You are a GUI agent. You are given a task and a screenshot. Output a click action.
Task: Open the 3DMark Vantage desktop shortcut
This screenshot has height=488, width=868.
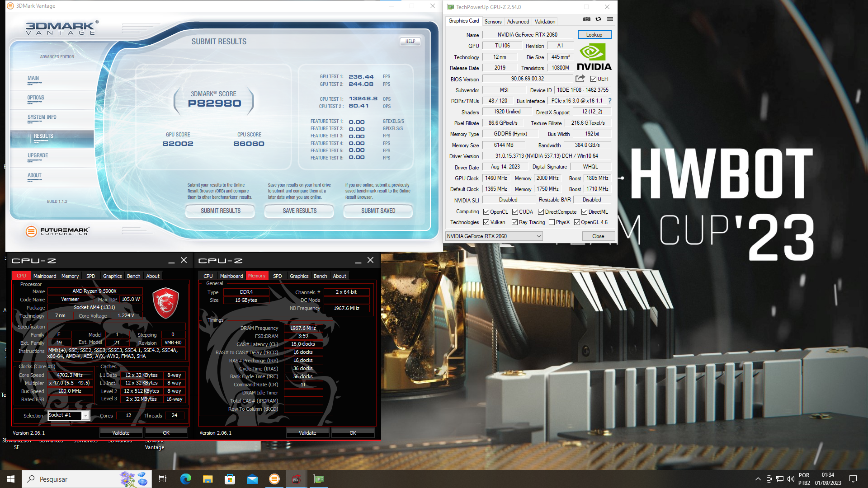[154, 445]
